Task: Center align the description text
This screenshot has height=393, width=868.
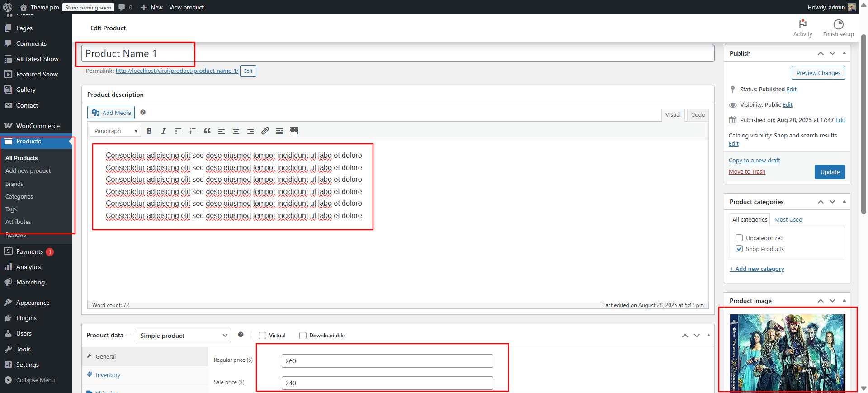Action: click(x=236, y=131)
